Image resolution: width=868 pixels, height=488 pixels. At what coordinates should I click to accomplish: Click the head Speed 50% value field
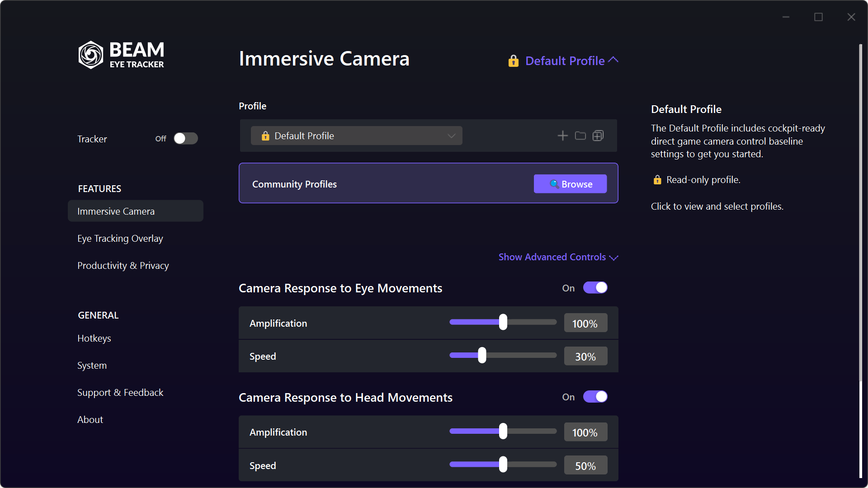[585, 465]
